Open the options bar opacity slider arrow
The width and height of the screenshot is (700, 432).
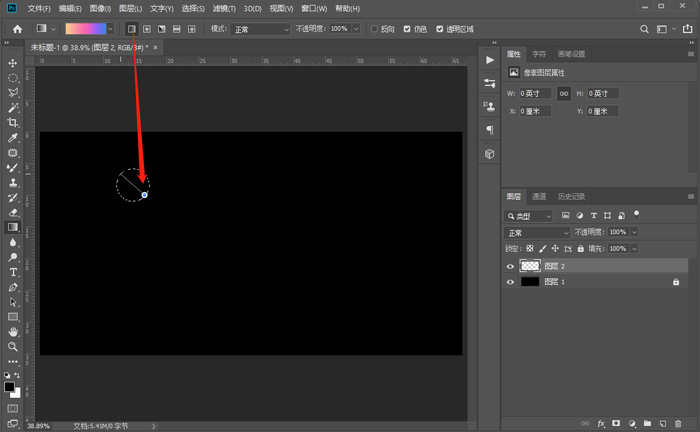point(356,29)
